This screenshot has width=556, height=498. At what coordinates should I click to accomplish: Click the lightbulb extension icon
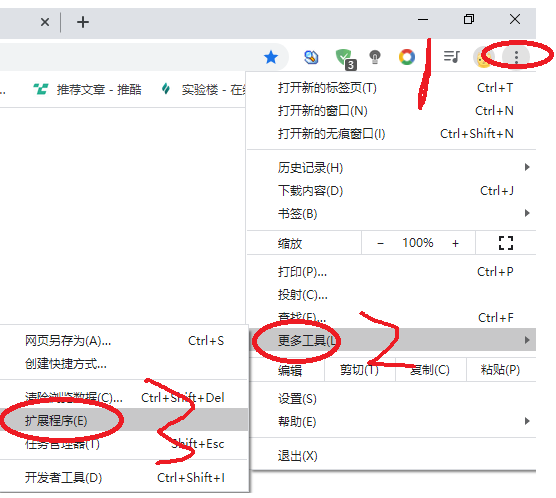click(375, 57)
